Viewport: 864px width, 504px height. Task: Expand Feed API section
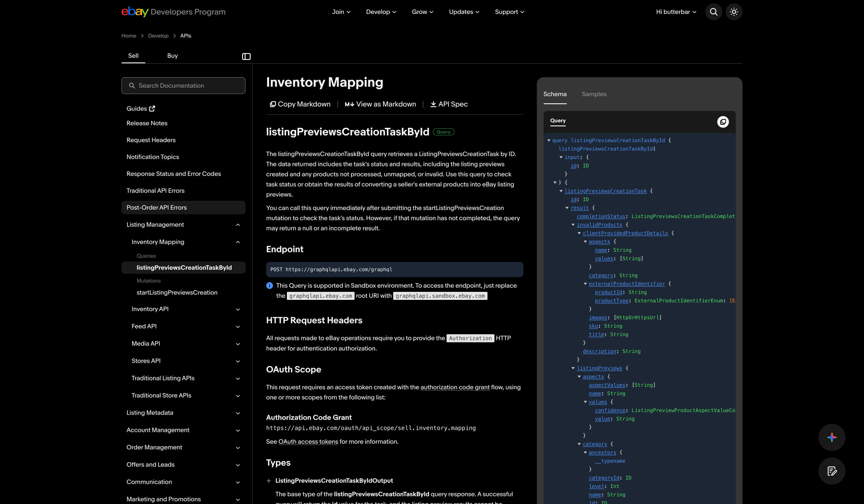[238, 327]
